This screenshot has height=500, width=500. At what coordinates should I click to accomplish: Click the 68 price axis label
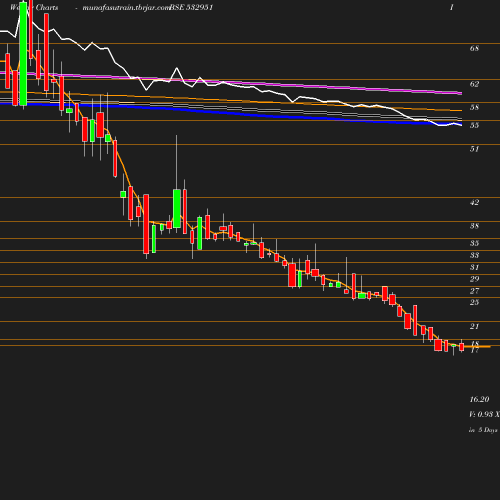coord(474,48)
